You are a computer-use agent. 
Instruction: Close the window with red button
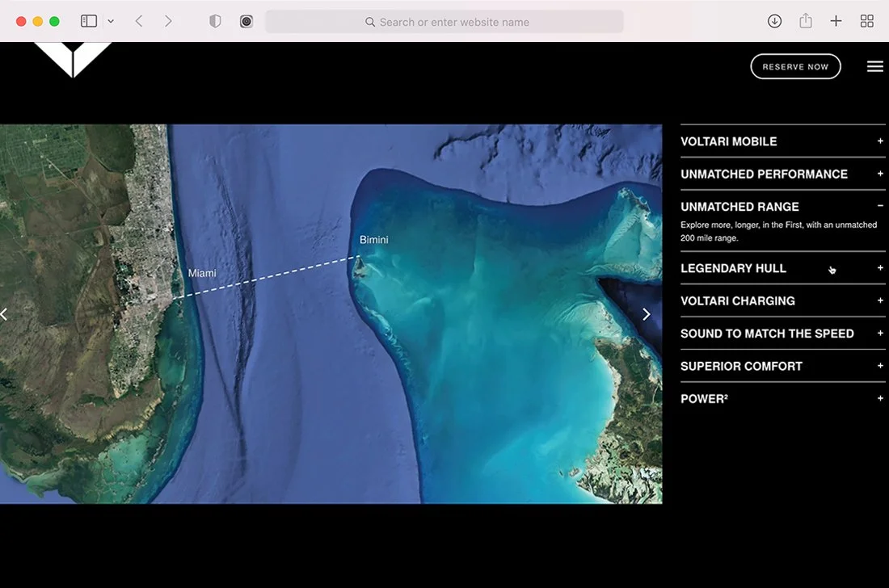click(x=21, y=22)
